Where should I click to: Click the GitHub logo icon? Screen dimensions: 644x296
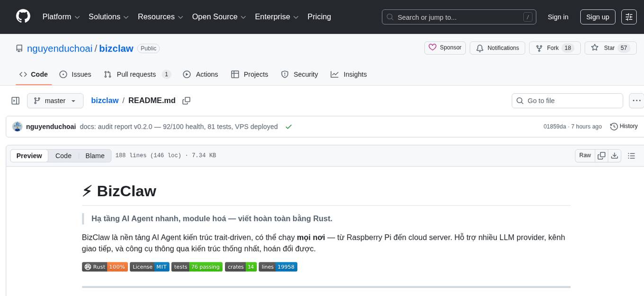coord(23,17)
